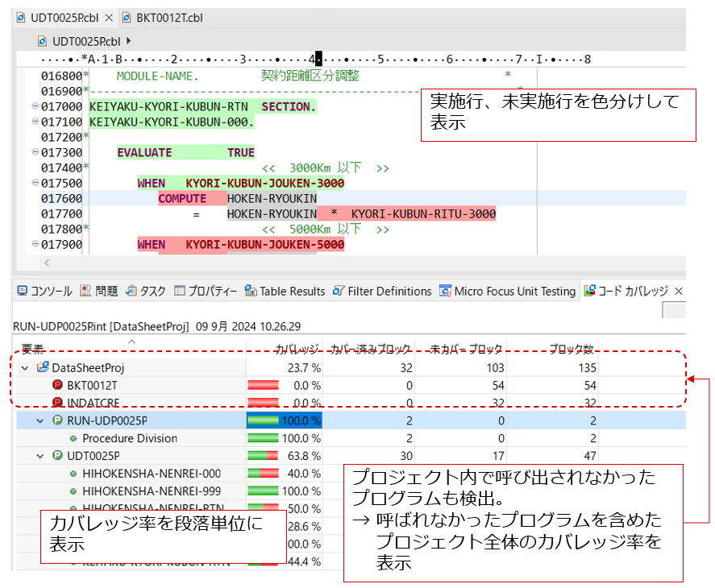Viewport: 715px width, 588px height.
Task: Collapse the WHEN fold at line 017900
Action: [x=35, y=244]
